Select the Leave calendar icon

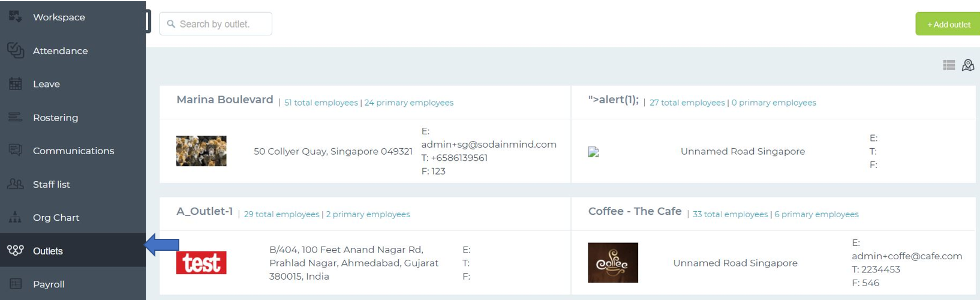(x=16, y=83)
